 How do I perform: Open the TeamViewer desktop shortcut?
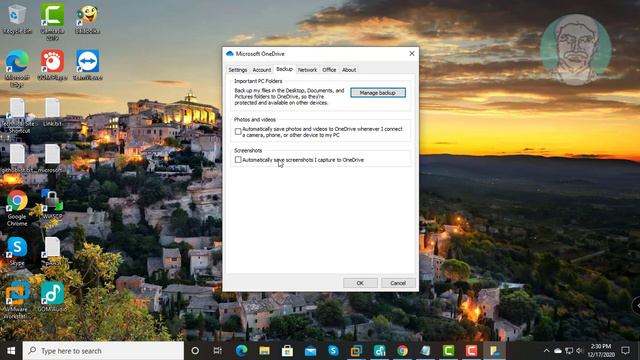pos(87,64)
